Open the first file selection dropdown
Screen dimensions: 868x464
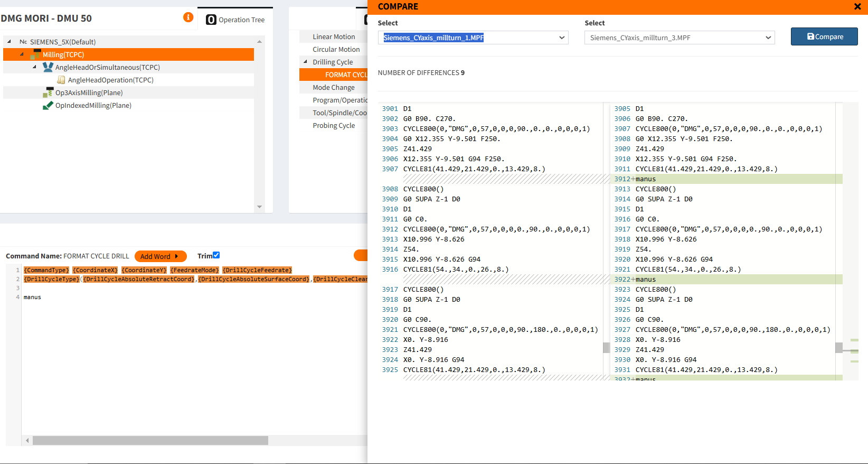pyautogui.click(x=473, y=38)
